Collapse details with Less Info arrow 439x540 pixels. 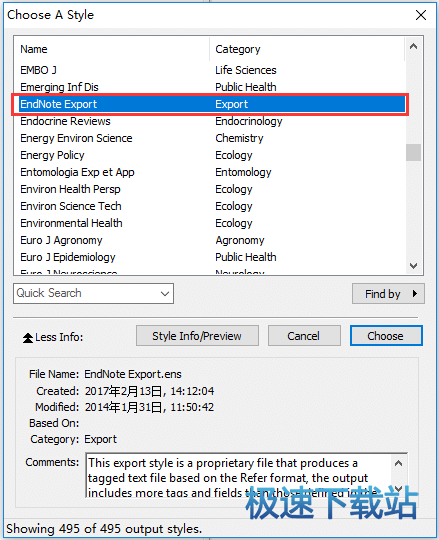pos(28,338)
